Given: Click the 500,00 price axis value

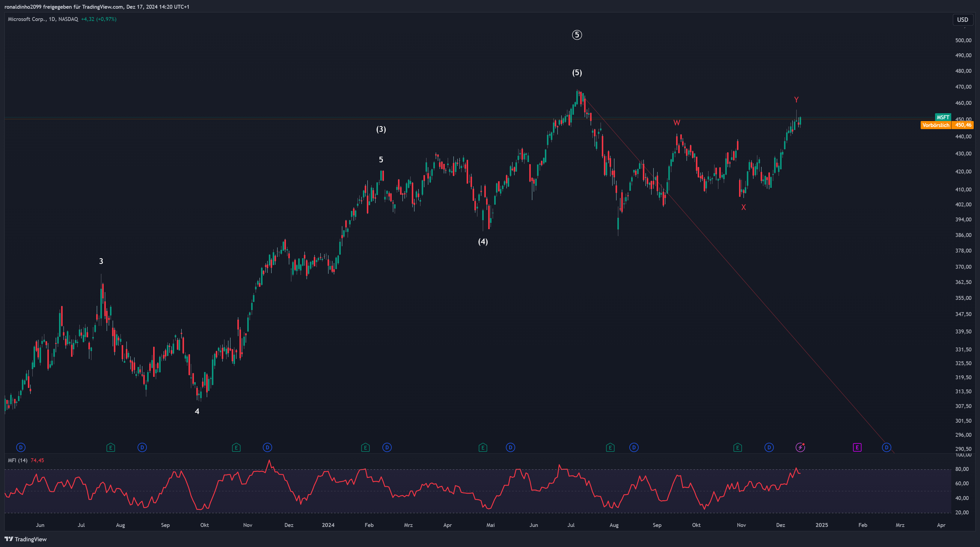Looking at the screenshot, I should pyautogui.click(x=963, y=40).
